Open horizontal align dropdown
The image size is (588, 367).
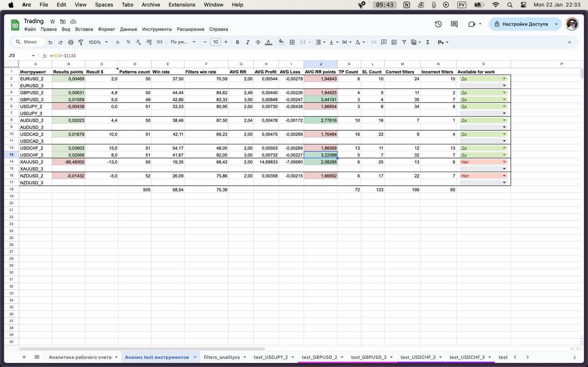[x=320, y=42]
